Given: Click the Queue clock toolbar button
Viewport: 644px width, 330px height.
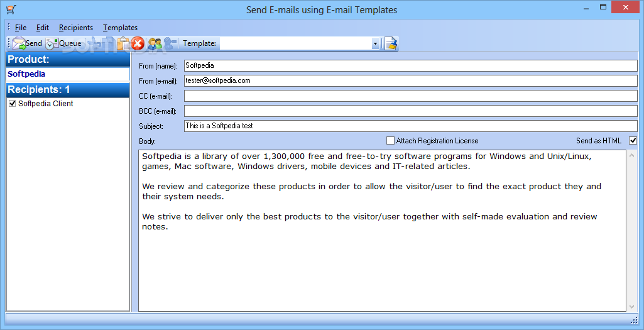Looking at the screenshot, I should (x=63, y=43).
